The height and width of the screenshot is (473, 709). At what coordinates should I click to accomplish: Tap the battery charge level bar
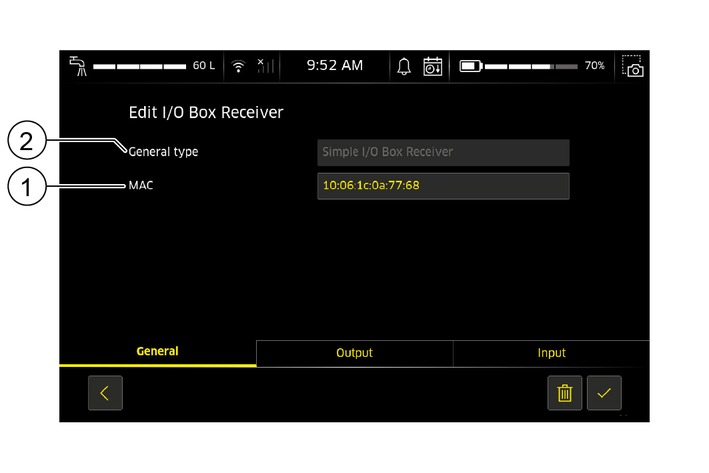click(531, 66)
